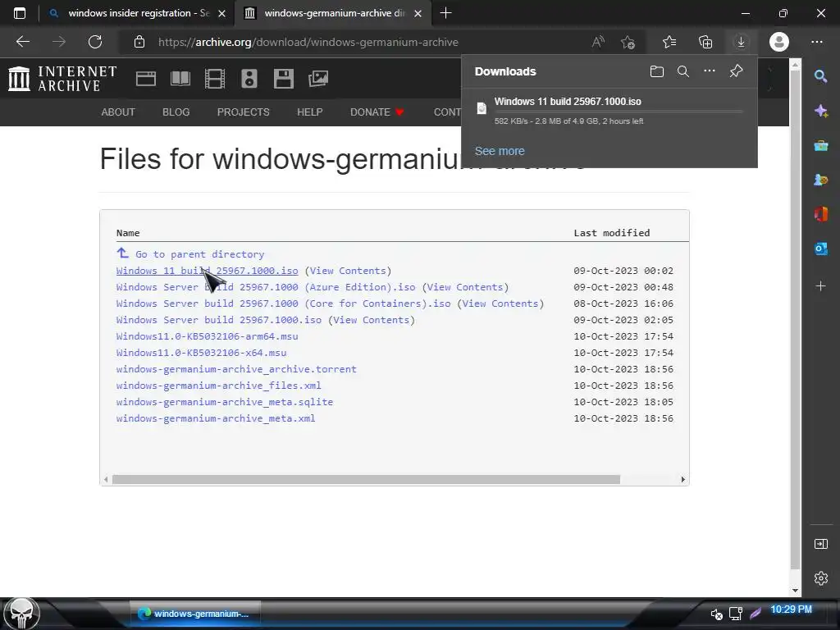Open the ABOUT menu item
840x630 pixels.
118,112
